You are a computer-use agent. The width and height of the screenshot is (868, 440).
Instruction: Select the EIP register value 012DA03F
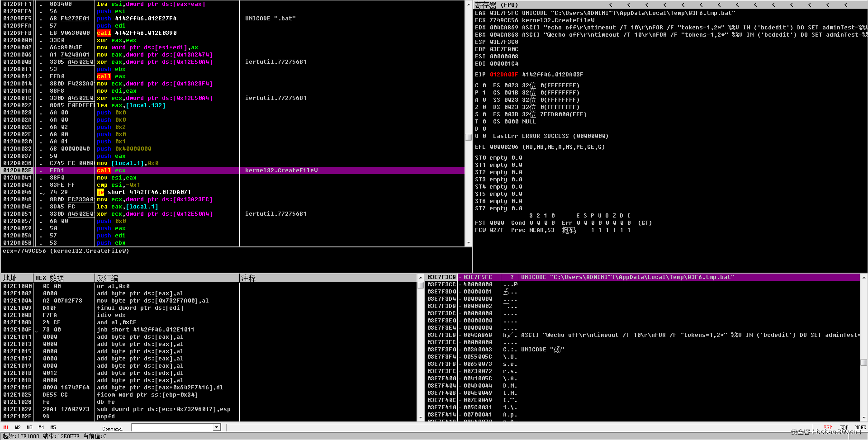coord(503,75)
